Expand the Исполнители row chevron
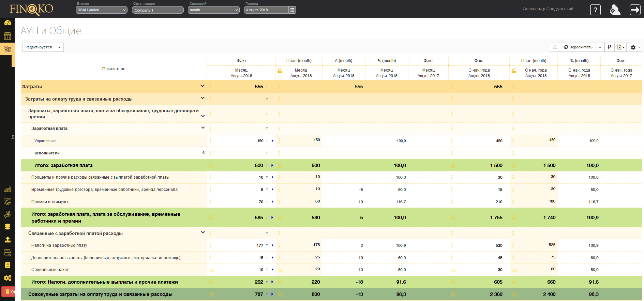The width and height of the screenshot is (644, 301). click(204, 152)
